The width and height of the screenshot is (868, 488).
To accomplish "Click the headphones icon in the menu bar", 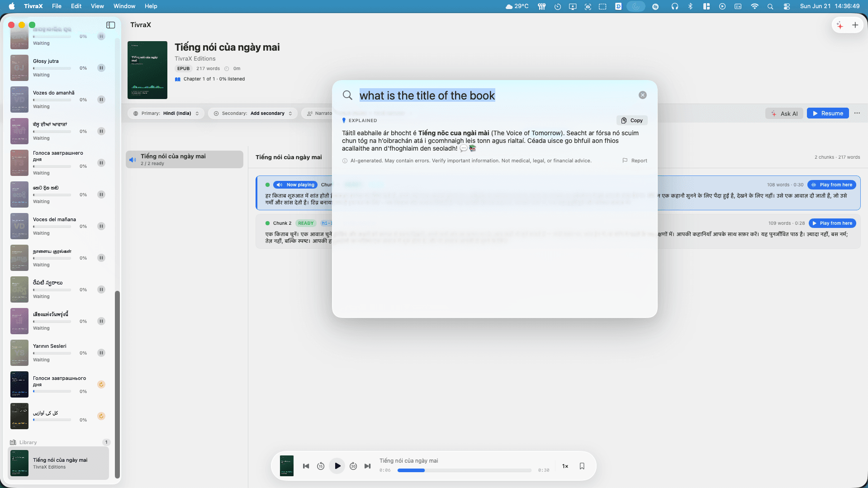I will click(674, 6).
